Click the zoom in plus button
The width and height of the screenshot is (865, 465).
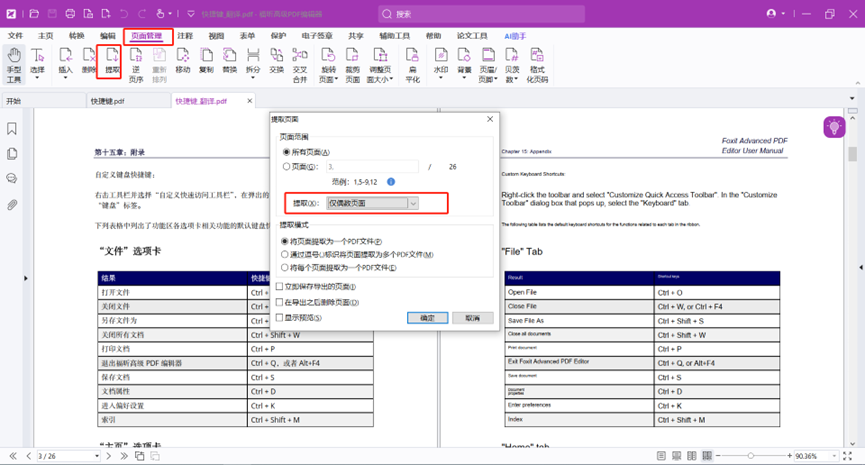point(789,456)
